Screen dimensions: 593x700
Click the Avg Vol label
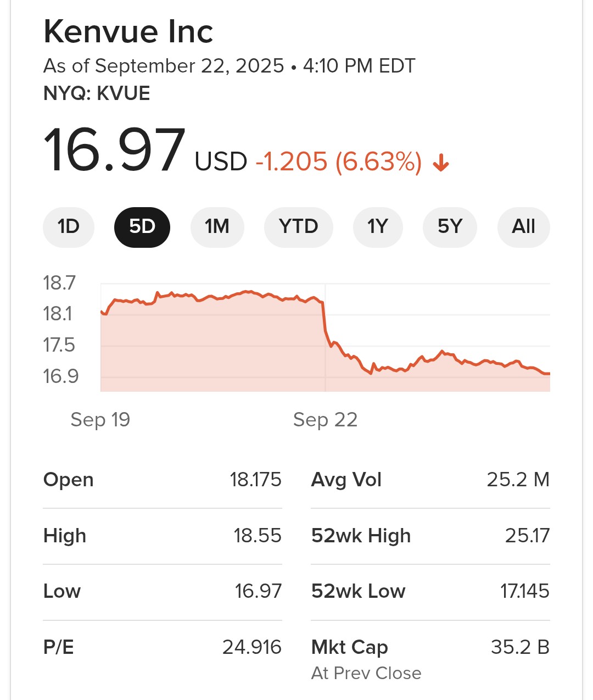click(x=346, y=480)
